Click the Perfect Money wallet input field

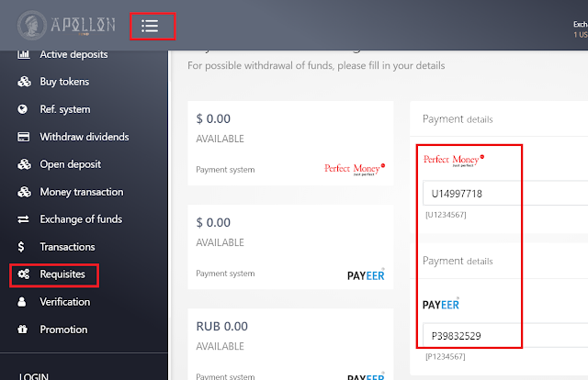pyautogui.click(x=505, y=194)
